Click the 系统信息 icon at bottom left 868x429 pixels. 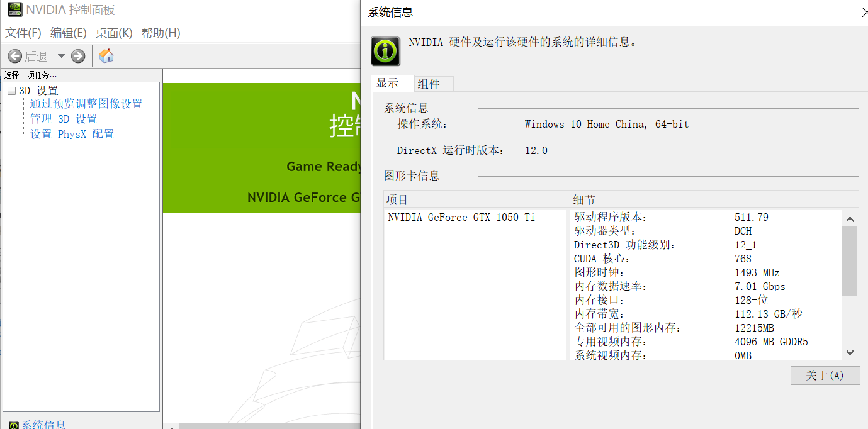coord(14,425)
